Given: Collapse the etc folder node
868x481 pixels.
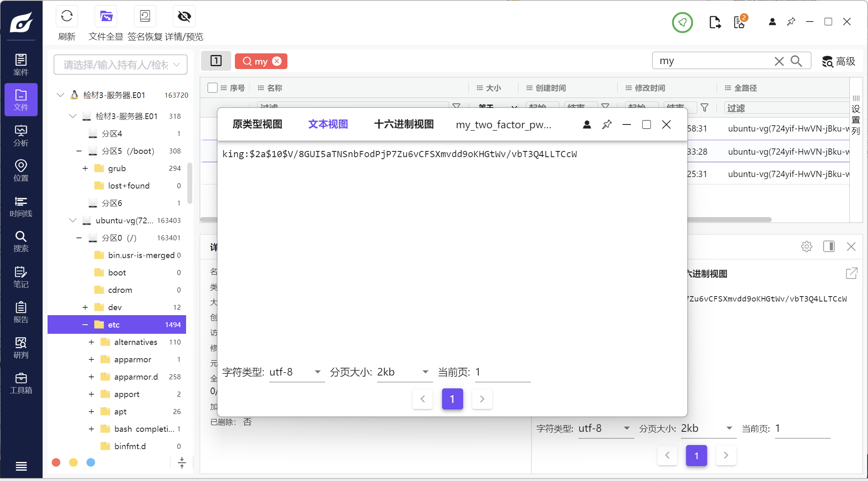Looking at the screenshot, I should 85,325.
